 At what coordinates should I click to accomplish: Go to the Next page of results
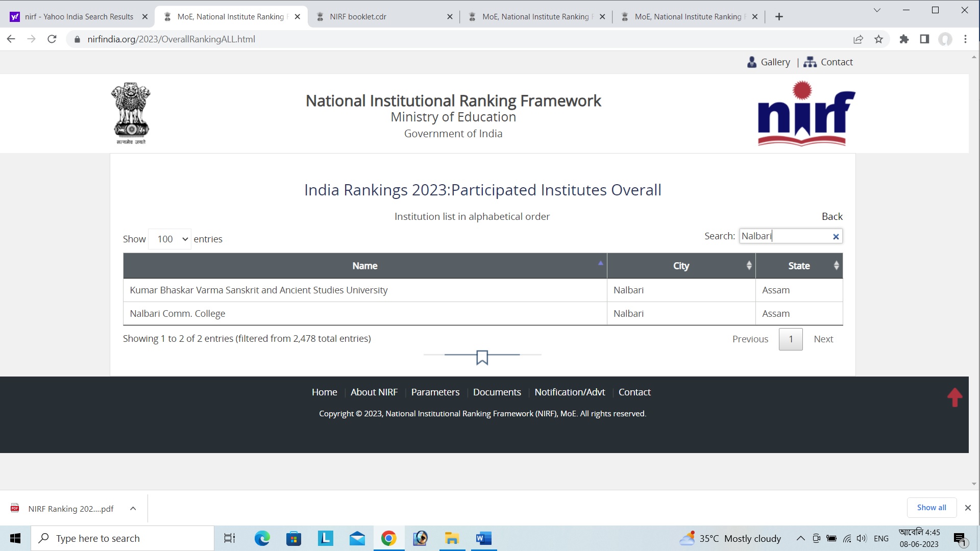pos(823,339)
